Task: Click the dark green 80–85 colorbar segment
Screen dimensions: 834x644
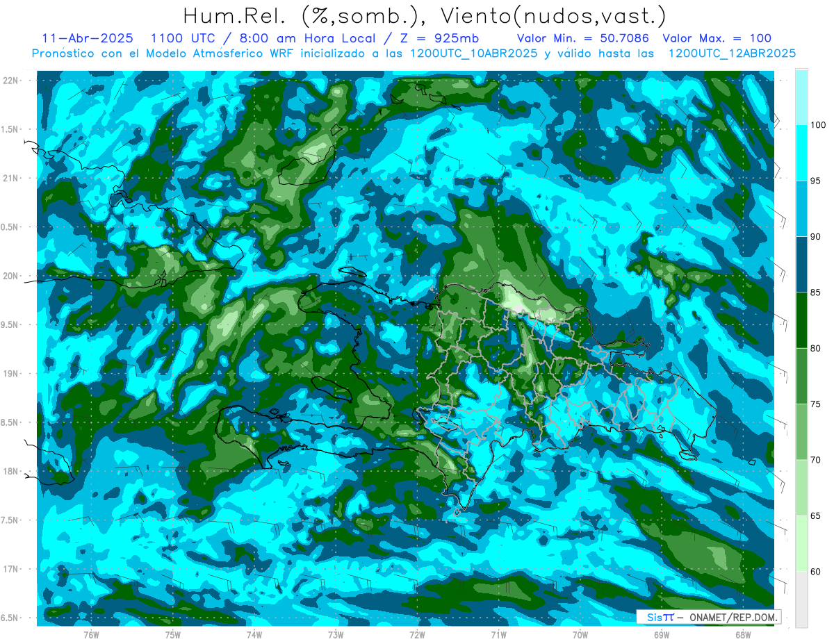Action: 801,320
